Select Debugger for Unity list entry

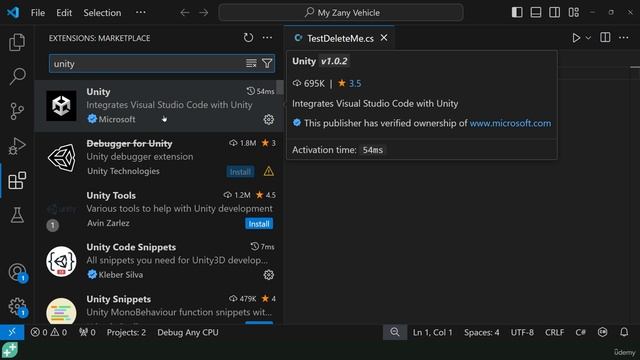click(x=159, y=158)
